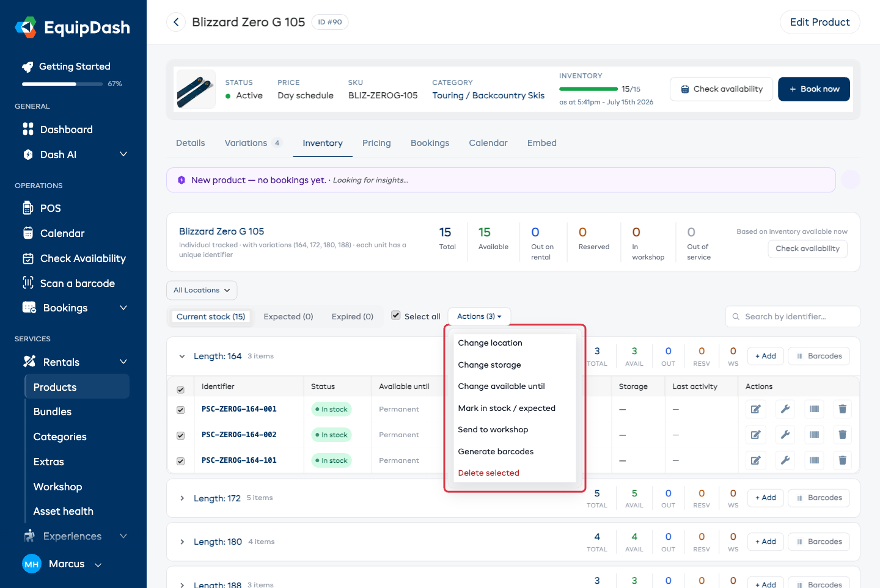Delete unit PSC-ZEROG-164-001 trash icon
Viewport: 880px width, 588px height.
(x=843, y=409)
